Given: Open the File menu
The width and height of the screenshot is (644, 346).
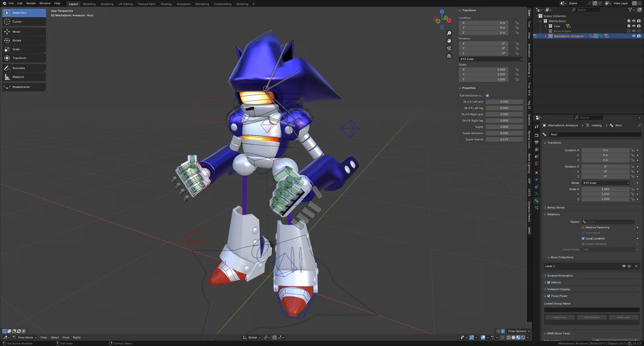Looking at the screenshot, I should 11,3.
